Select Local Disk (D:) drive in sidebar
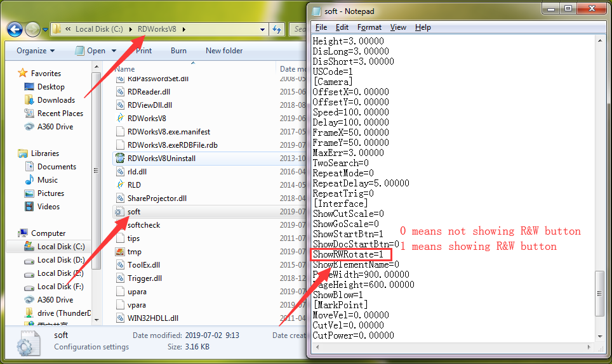This screenshot has height=364, width=612. click(61, 259)
